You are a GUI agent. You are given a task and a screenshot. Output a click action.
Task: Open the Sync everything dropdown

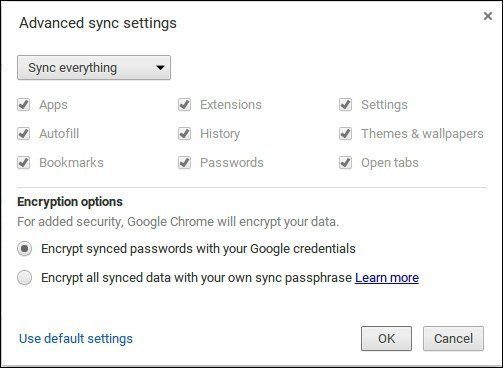point(94,68)
